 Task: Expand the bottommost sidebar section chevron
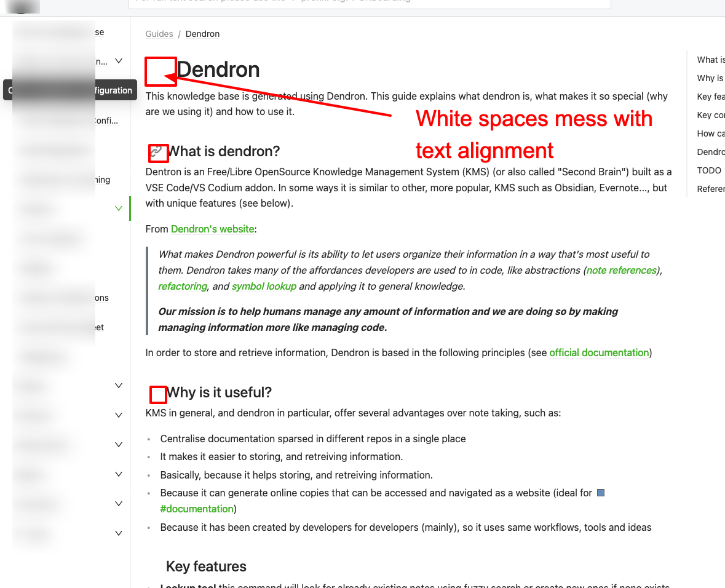(x=118, y=533)
